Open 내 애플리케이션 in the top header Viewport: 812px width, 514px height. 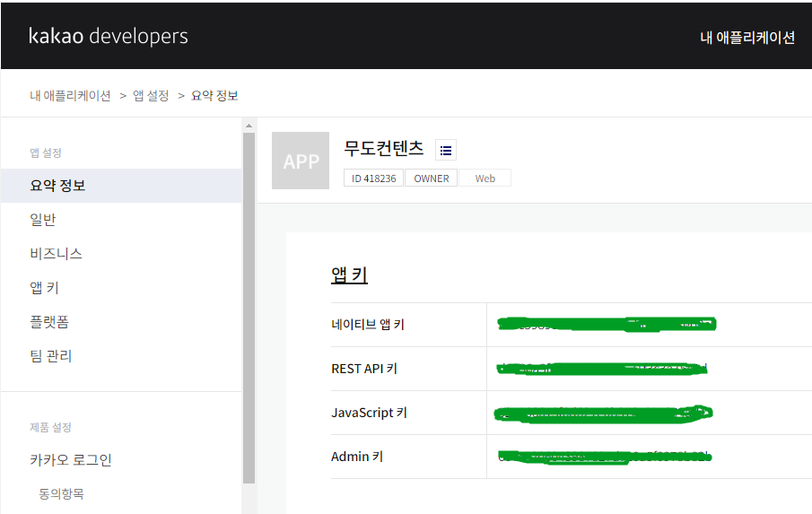click(747, 38)
